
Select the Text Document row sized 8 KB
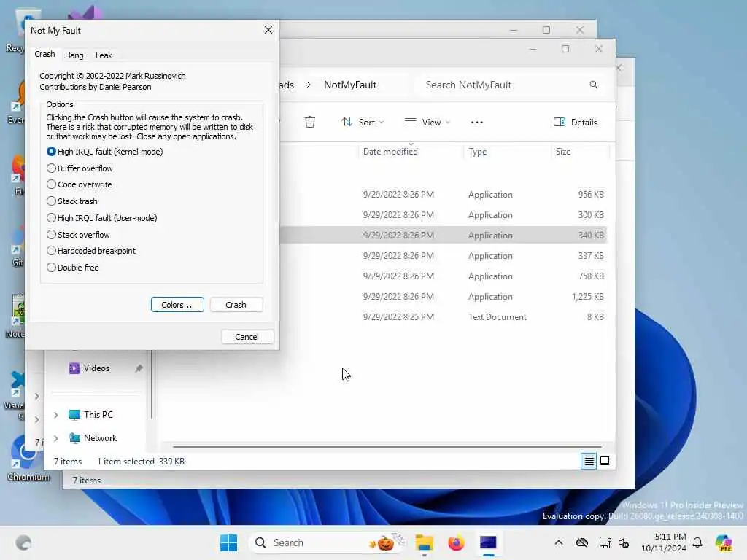(x=443, y=317)
